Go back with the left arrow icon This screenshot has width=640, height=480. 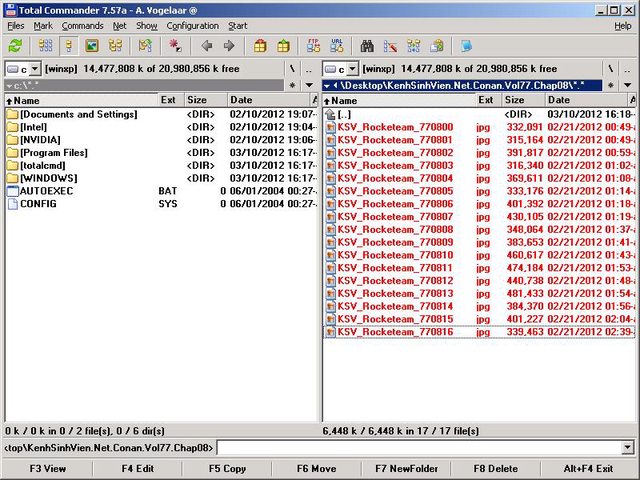click(207, 46)
